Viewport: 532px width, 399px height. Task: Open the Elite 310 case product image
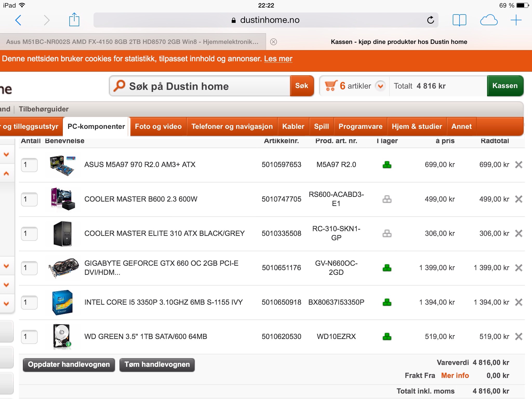click(x=63, y=234)
